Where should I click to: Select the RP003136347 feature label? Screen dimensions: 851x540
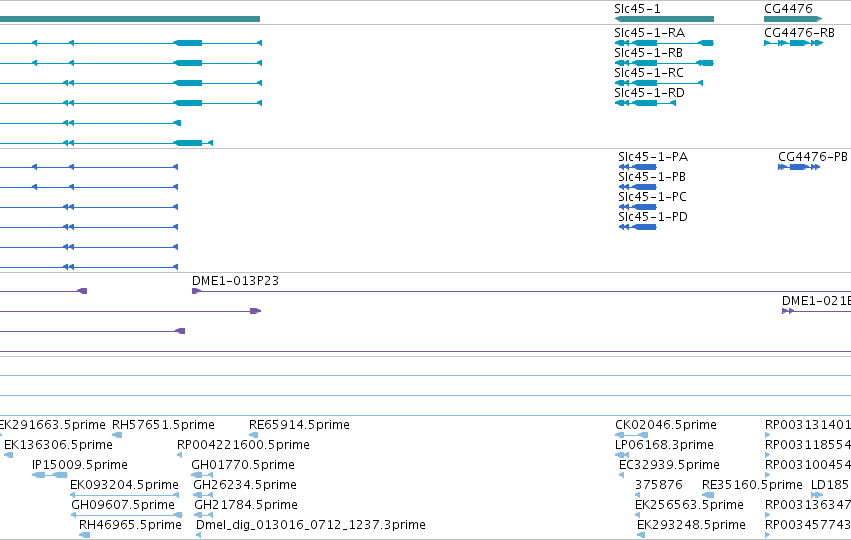click(x=808, y=505)
